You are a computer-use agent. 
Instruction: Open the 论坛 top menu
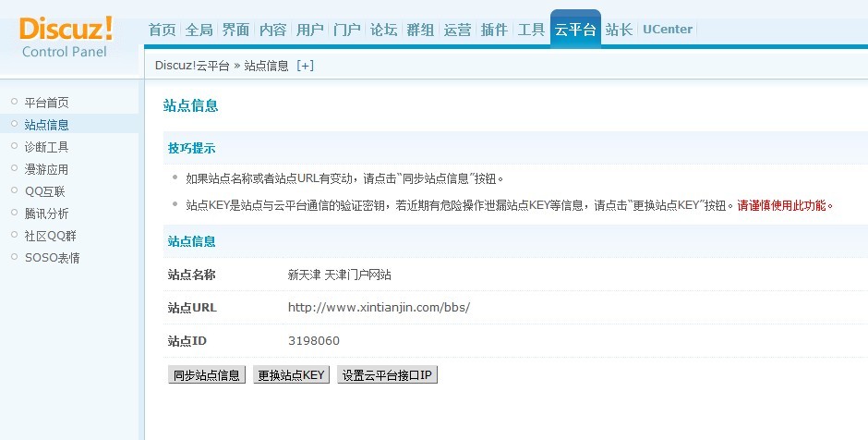pos(384,30)
